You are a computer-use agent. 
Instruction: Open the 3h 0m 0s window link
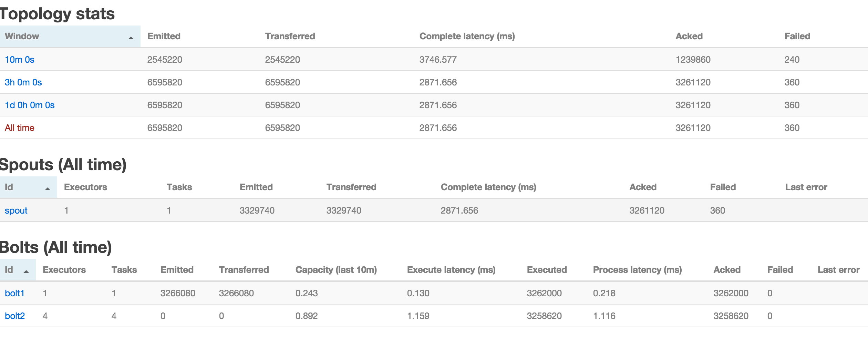(x=23, y=82)
